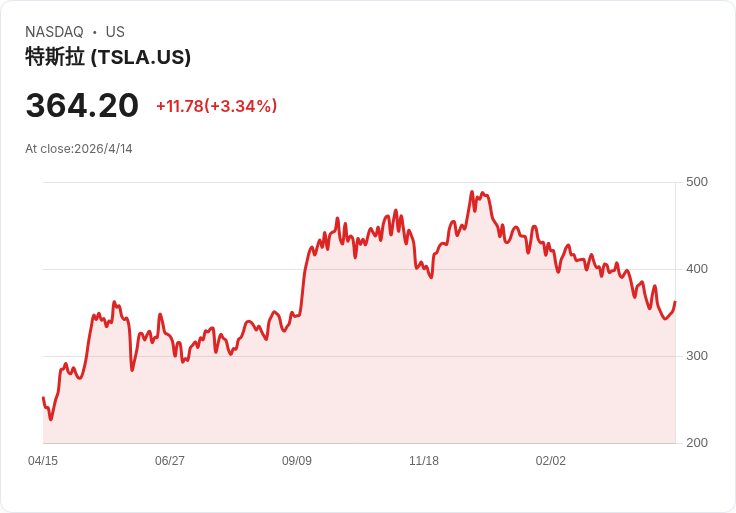Click the NASDAQ exchange label

[x=54, y=32]
